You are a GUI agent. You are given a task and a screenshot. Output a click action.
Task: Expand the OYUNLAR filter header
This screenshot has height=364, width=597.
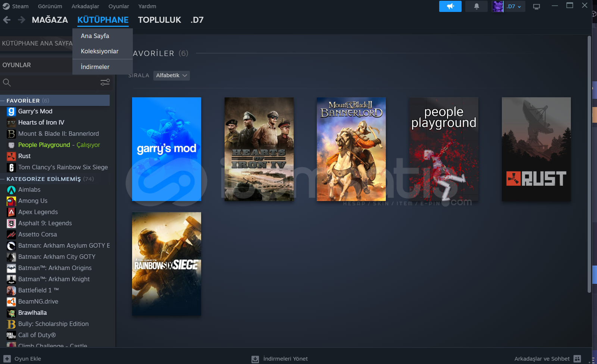[x=36, y=65]
